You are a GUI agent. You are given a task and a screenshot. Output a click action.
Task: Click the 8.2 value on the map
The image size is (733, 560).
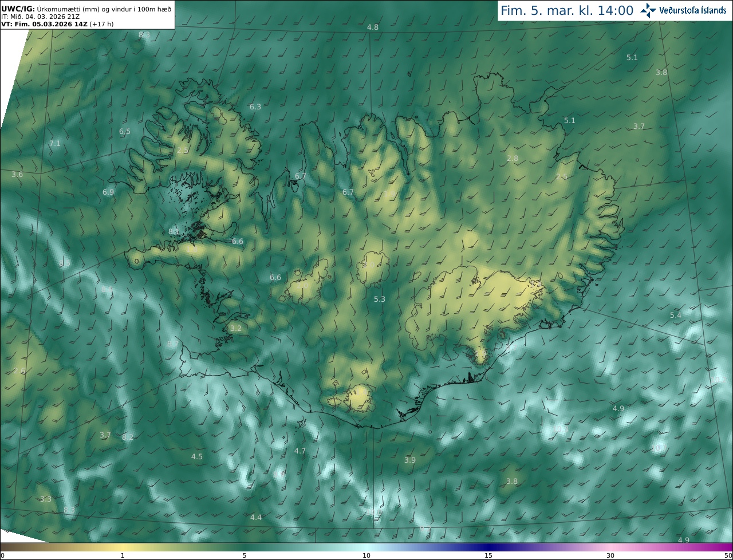(128, 437)
